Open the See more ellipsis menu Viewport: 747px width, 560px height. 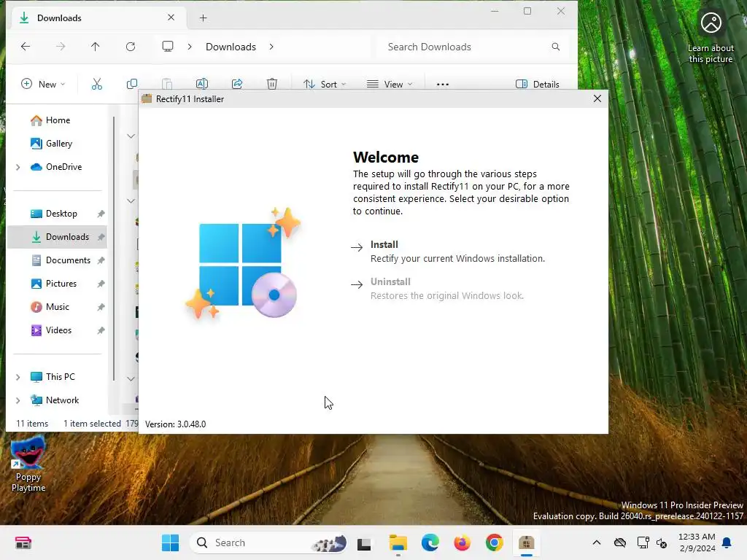443,85
